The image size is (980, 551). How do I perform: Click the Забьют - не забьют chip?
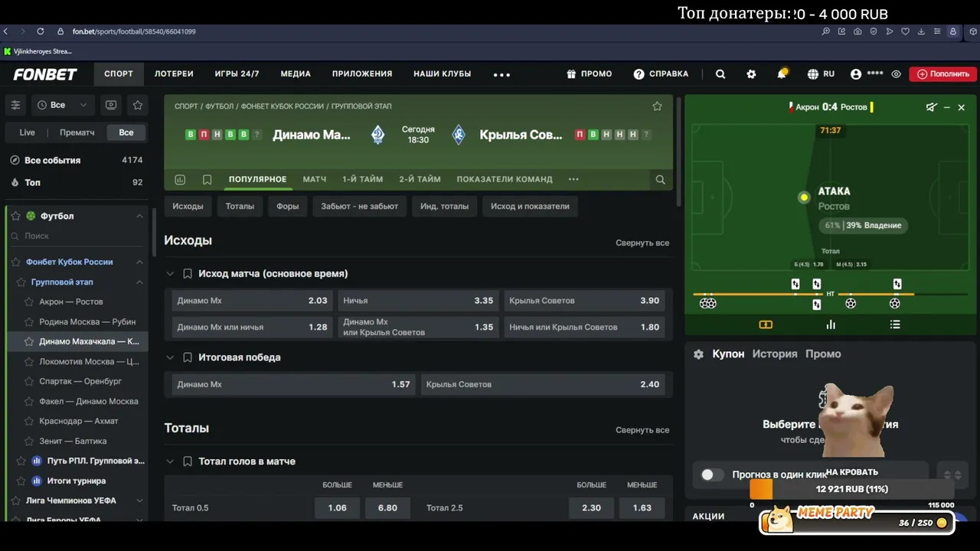click(x=359, y=206)
